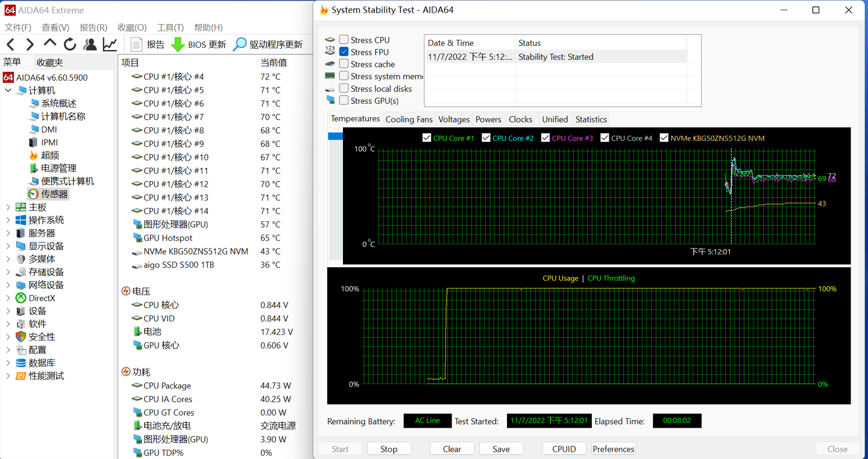
Task: Enable Stress cache checkbox
Action: (x=344, y=64)
